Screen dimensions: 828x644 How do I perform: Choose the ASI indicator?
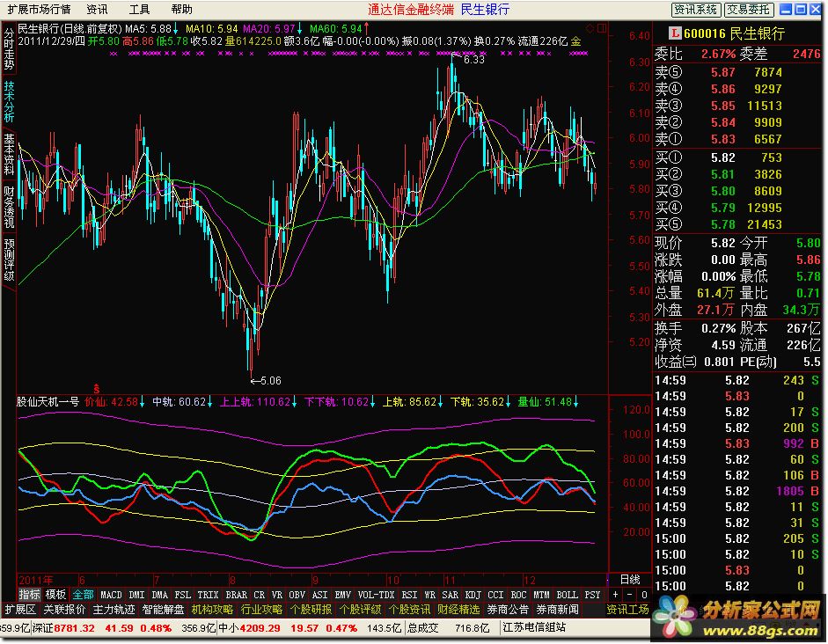[x=320, y=595]
